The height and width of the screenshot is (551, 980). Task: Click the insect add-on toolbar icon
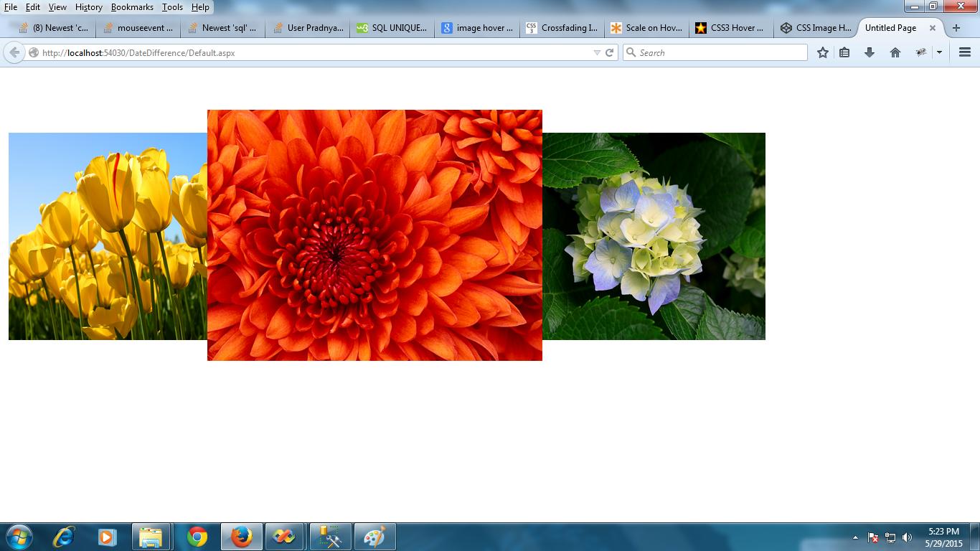(921, 52)
